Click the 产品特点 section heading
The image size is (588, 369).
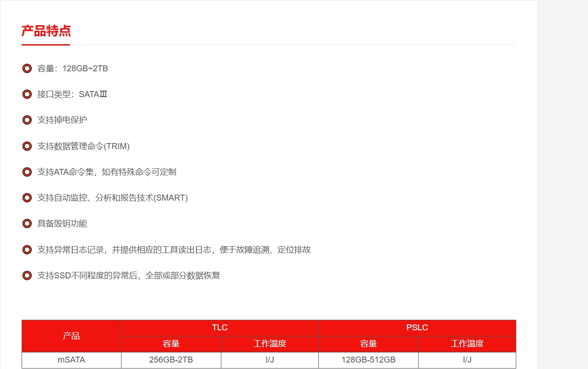pos(46,31)
